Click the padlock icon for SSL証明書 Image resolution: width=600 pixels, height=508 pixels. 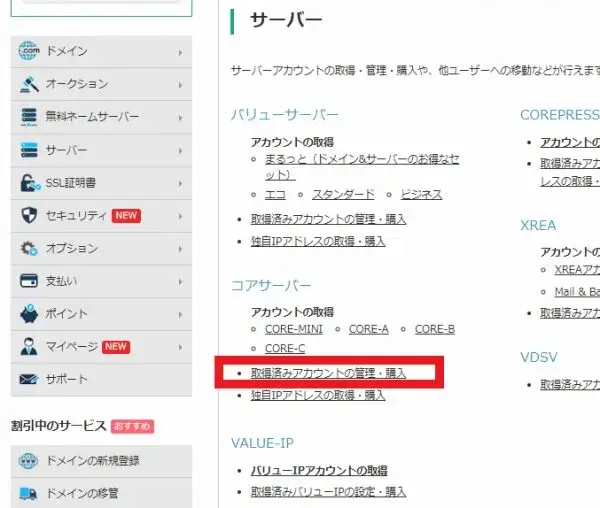pyautogui.click(x=30, y=183)
